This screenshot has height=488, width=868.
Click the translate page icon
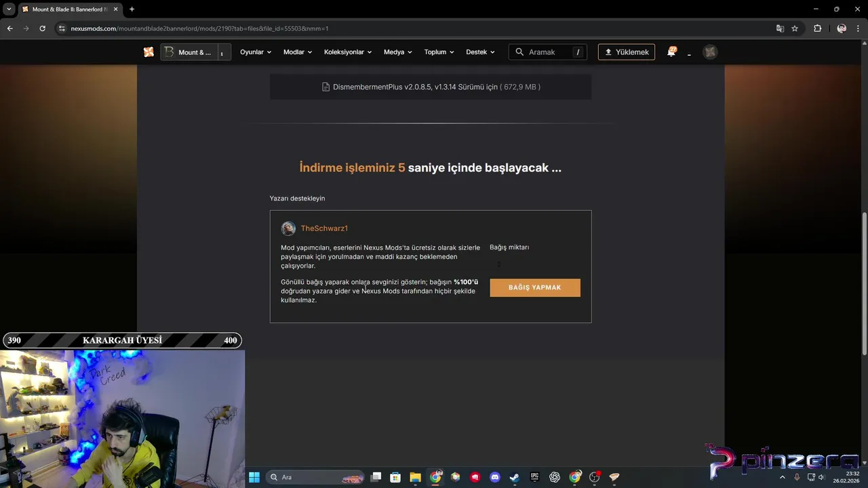tap(780, 28)
